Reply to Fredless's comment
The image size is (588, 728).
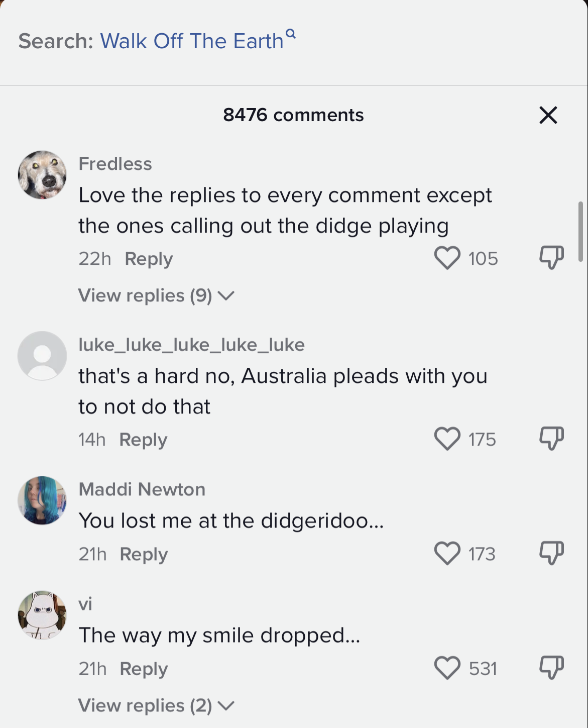coord(149,259)
